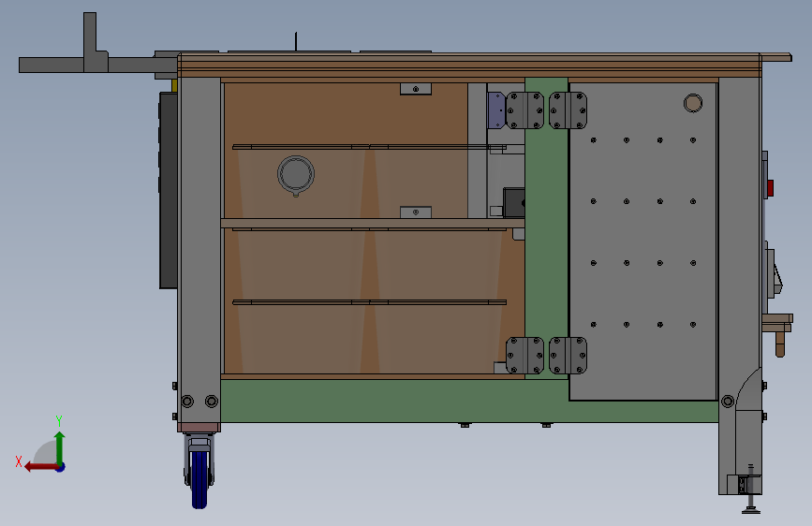Select the blue caster wheel under the left leg

coord(199,480)
